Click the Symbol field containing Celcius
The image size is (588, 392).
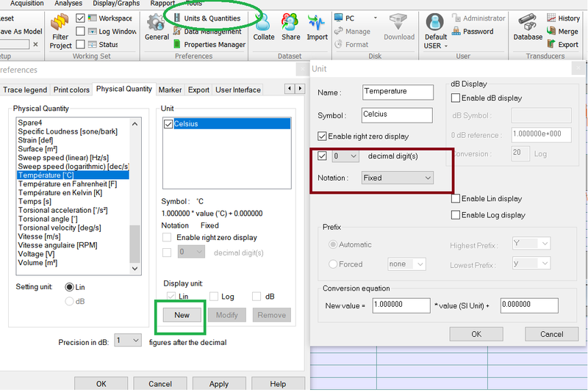click(397, 115)
